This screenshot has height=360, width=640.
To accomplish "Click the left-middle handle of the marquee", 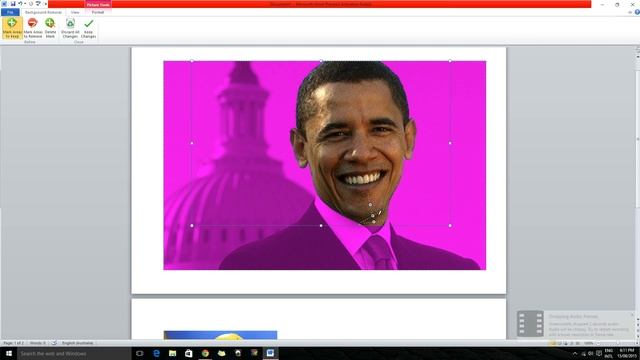I will coord(192,143).
